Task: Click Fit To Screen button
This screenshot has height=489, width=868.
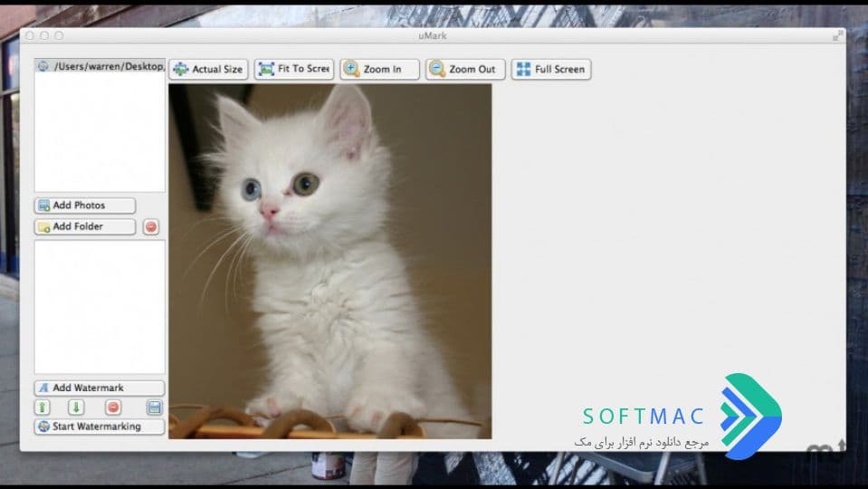Action: tap(294, 69)
